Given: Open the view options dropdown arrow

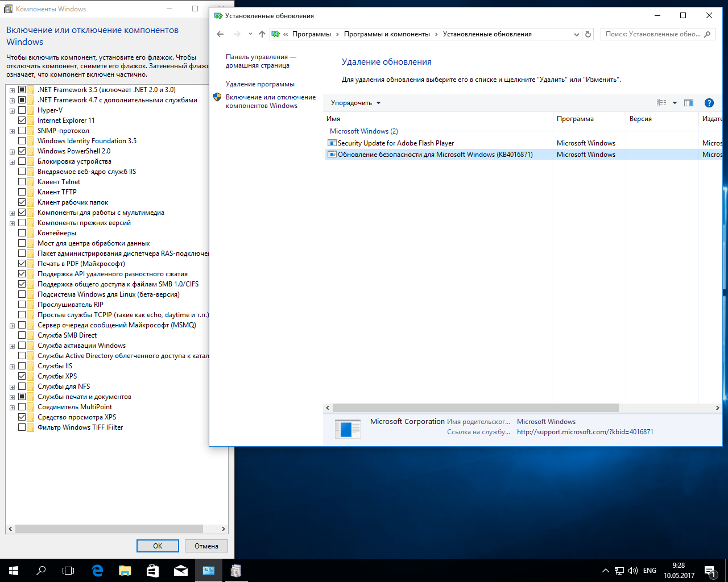Looking at the screenshot, I should 675,103.
